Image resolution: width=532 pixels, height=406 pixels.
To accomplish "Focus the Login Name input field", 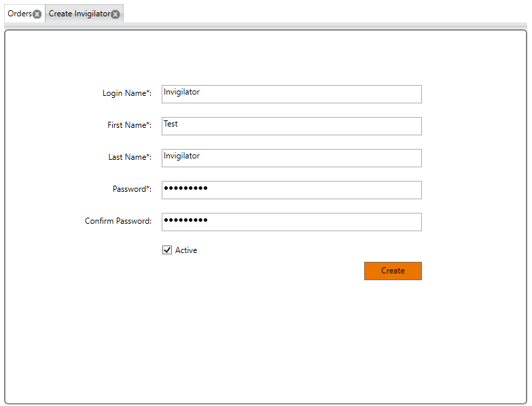I will pos(291,94).
